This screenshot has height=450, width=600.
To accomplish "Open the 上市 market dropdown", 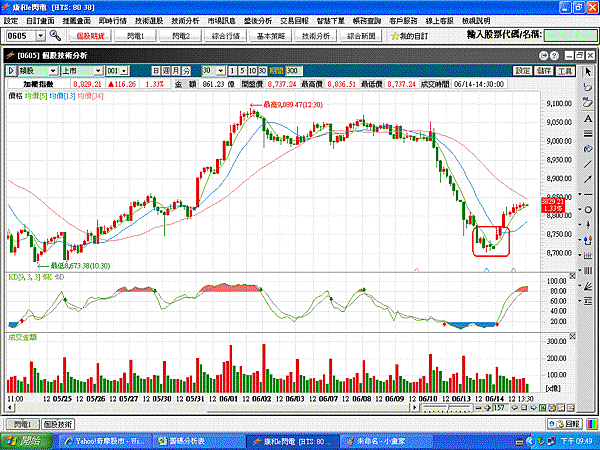I will pos(98,71).
